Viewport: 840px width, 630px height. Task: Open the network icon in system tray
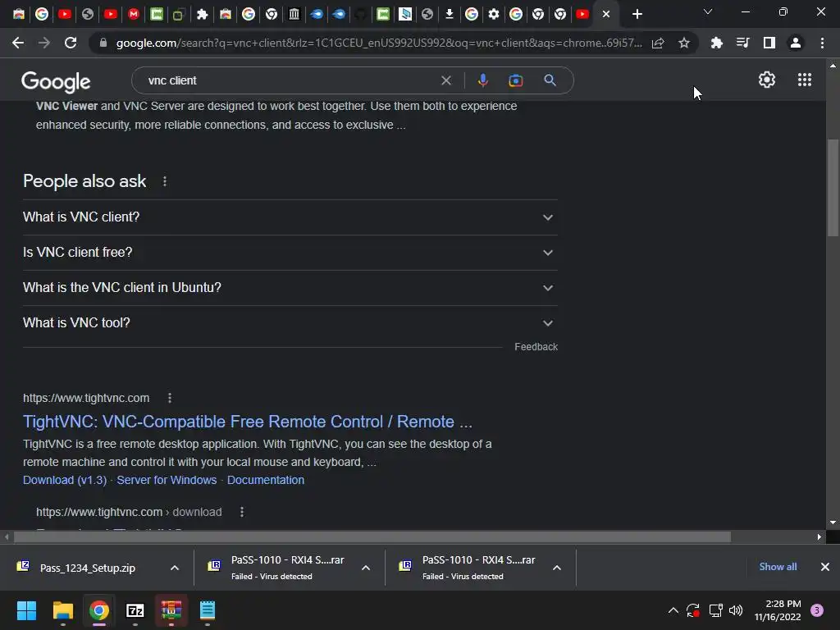point(715,610)
